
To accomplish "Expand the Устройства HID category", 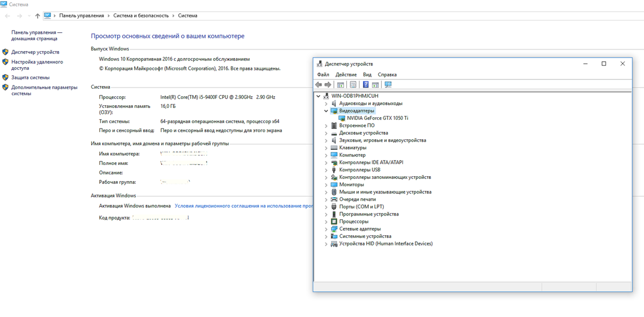I will pyautogui.click(x=326, y=244).
